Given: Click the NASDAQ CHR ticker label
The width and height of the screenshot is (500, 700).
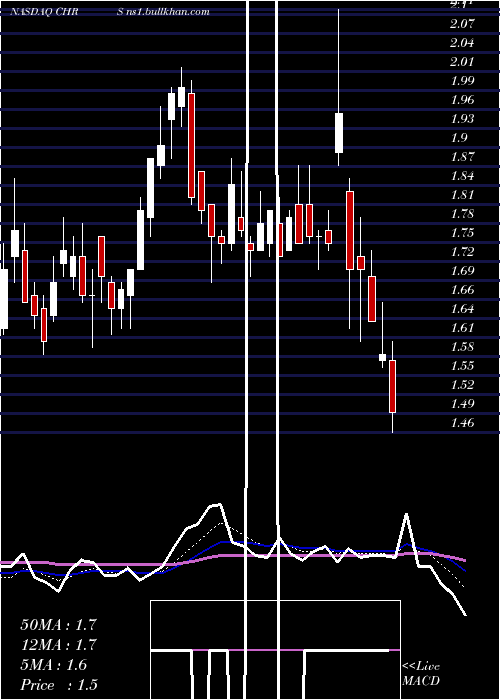Looking at the screenshot, I should (45, 12).
